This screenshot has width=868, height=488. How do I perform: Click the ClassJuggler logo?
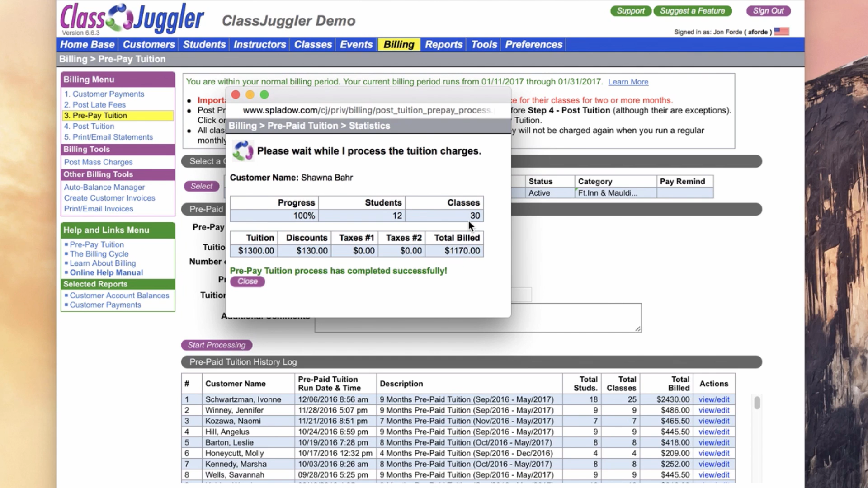click(x=132, y=18)
